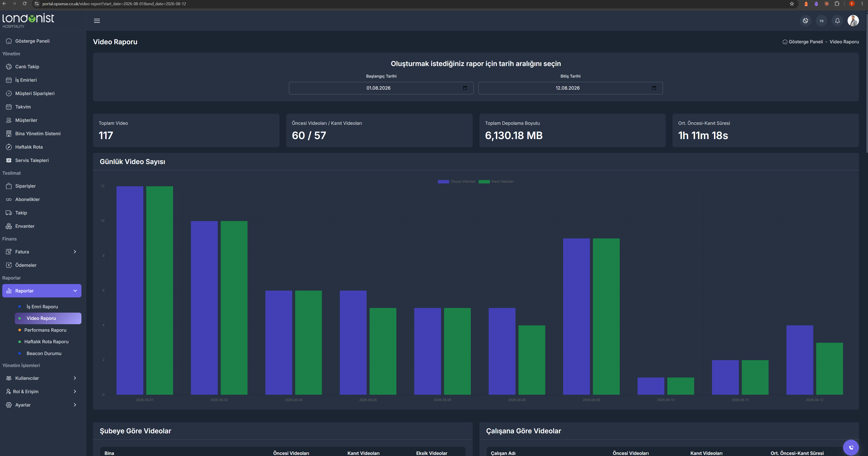The width and height of the screenshot is (868, 456).
Task: Open calendar picker for Başlangıç Tarihi
Action: 465,88
